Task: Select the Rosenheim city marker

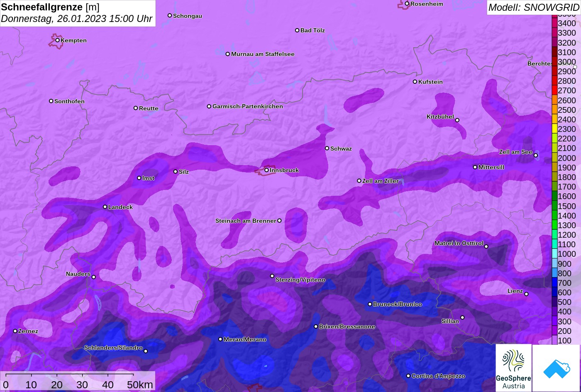Action: click(x=407, y=4)
